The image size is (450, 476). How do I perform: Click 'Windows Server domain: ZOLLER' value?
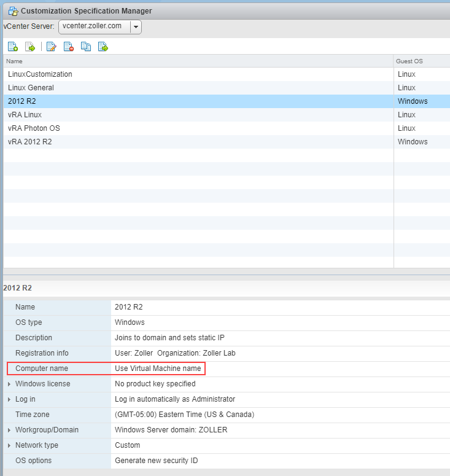171,430
